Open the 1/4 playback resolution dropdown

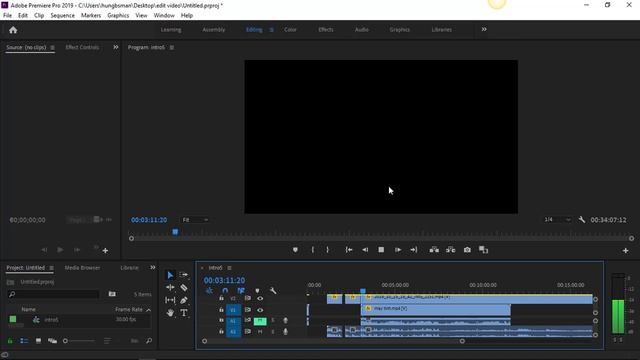pos(557,220)
